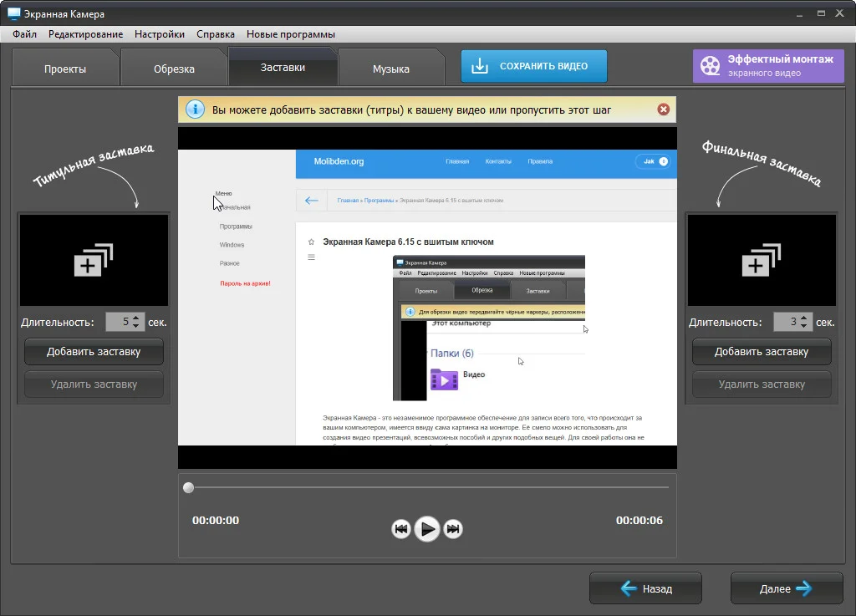Decrease final intro duration with down arrow
Image resolution: width=856 pixels, height=616 pixels.
[x=804, y=326]
